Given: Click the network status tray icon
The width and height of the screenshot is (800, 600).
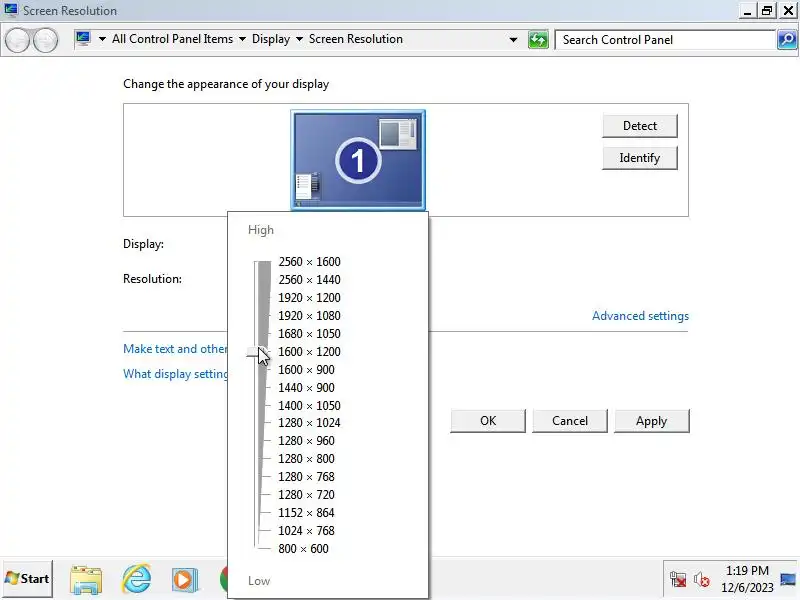Looking at the screenshot, I should (x=678, y=579).
